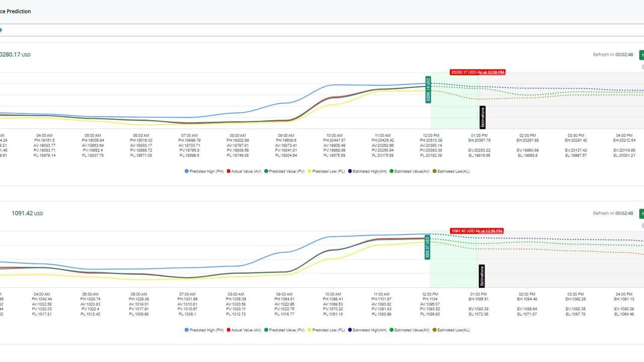The height and width of the screenshot is (362, 644).
Task: Toggle Predicted Value (PV) series in 20280.17 USD chart legend
Action: [284, 171]
